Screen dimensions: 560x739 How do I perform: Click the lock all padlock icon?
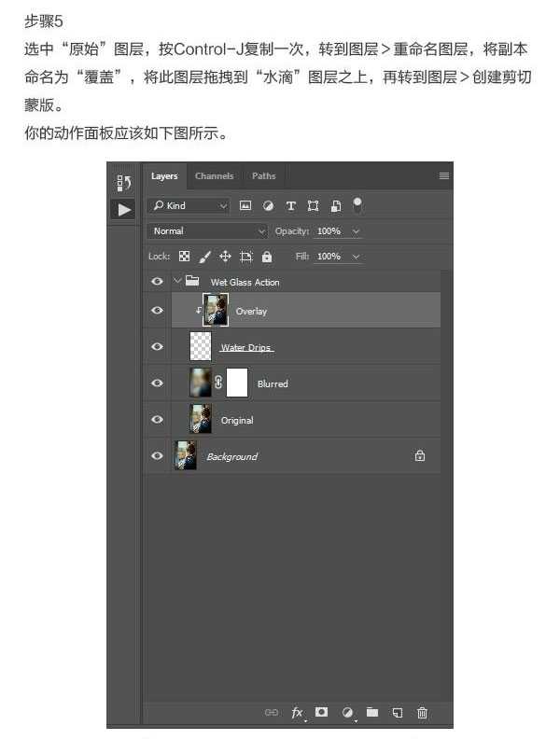(267, 257)
